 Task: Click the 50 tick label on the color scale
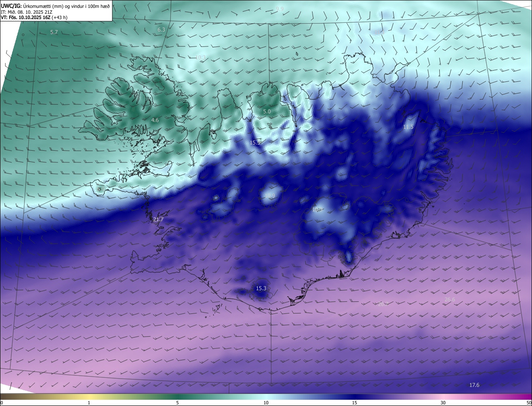tap(529, 403)
